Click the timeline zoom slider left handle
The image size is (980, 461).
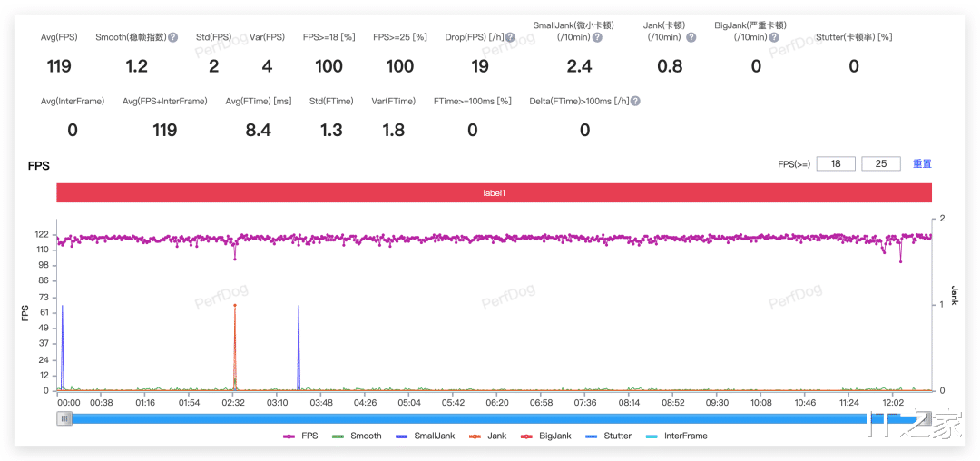[64, 419]
